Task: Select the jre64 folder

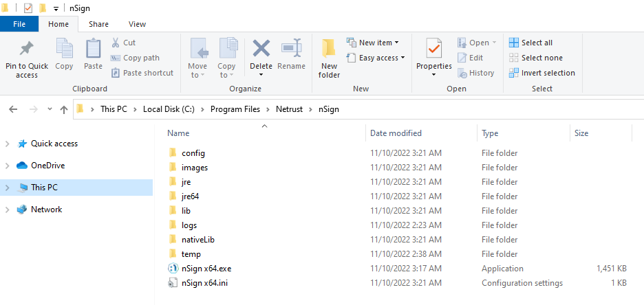Action: coord(190,196)
